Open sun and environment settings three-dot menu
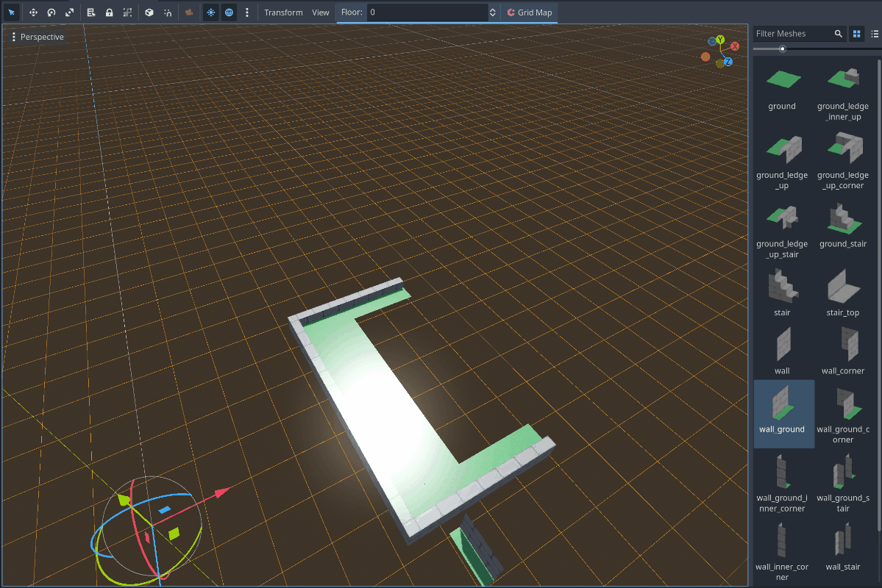Screen dimensions: 882x588 (246, 12)
